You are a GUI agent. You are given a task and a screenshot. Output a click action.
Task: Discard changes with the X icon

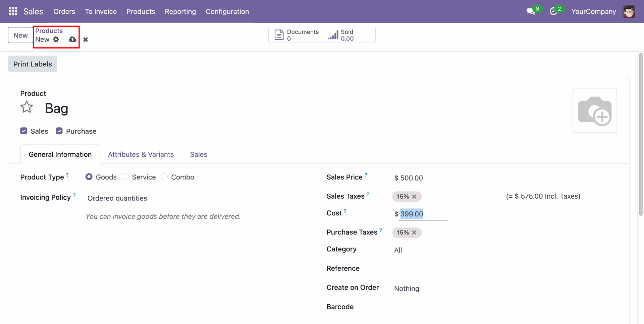tap(86, 40)
